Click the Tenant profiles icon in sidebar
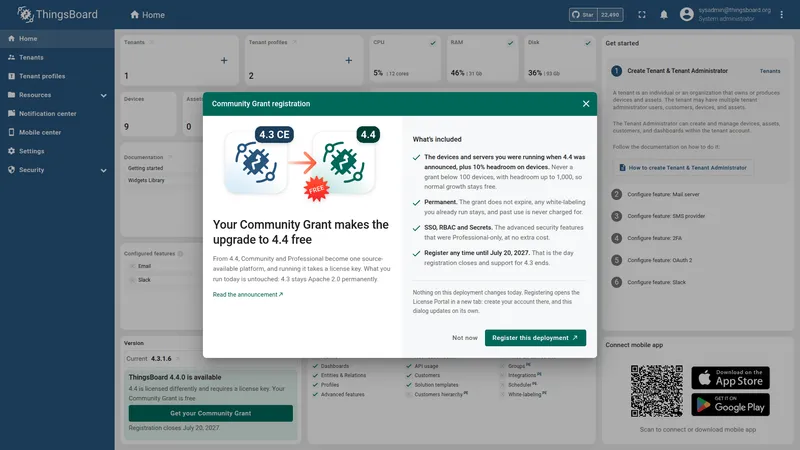Image resolution: width=800 pixels, height=450 pixels. point(11,76)
